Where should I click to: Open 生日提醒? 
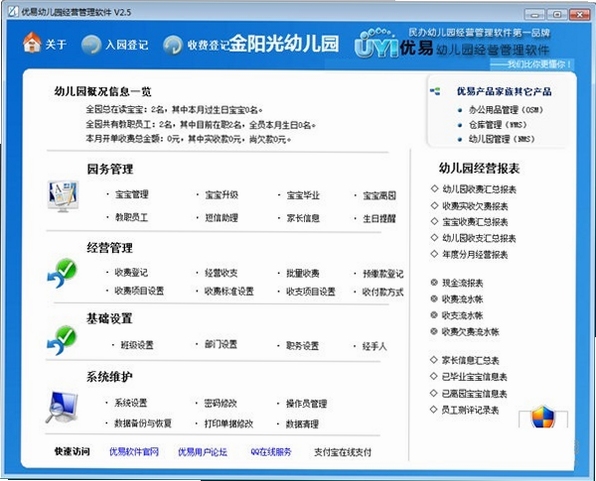click(x=379, y=219)
